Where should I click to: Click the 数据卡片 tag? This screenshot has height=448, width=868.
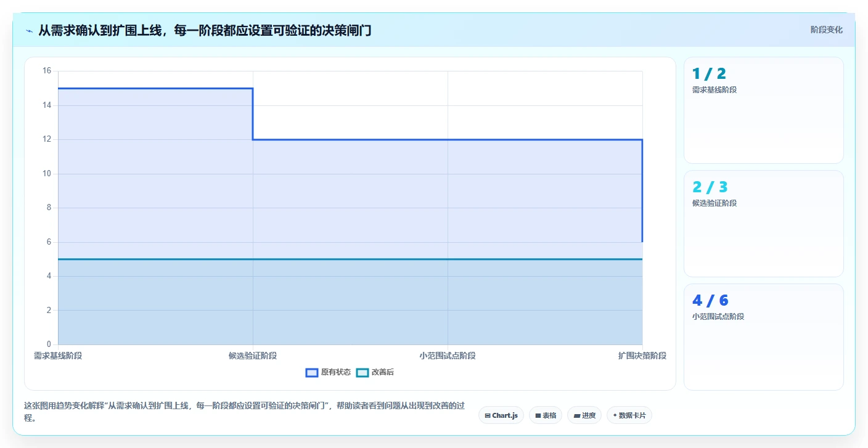coord(629,415)
